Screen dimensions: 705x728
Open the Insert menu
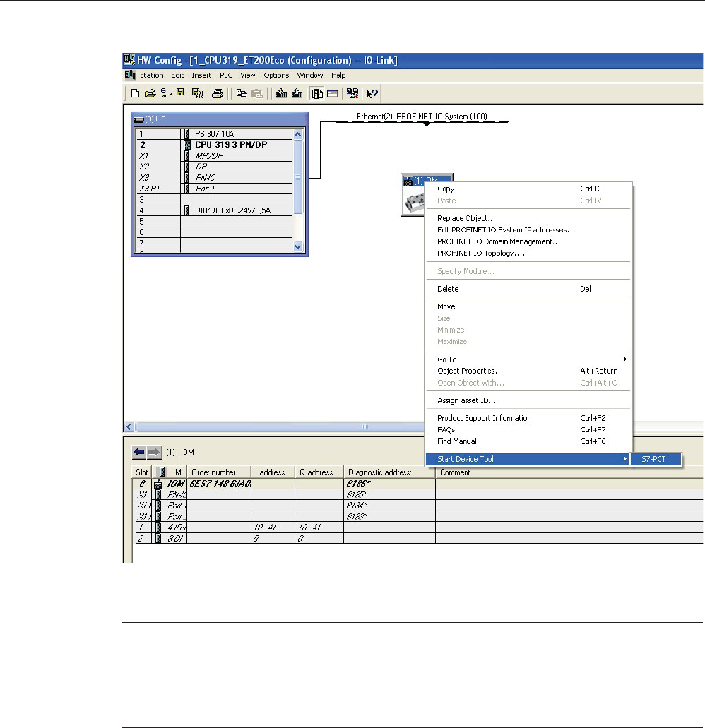click(x=201, y=76)
